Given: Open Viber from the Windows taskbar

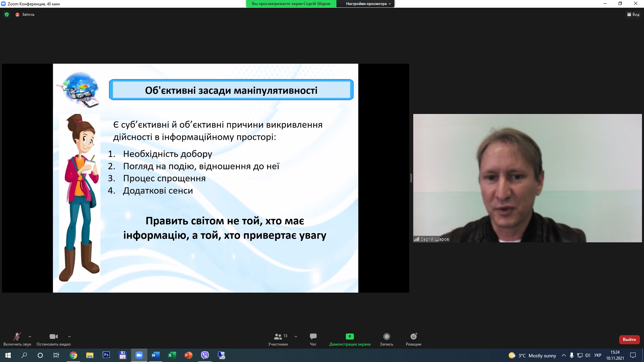Looking at the screenshot, I should [205, 355].
